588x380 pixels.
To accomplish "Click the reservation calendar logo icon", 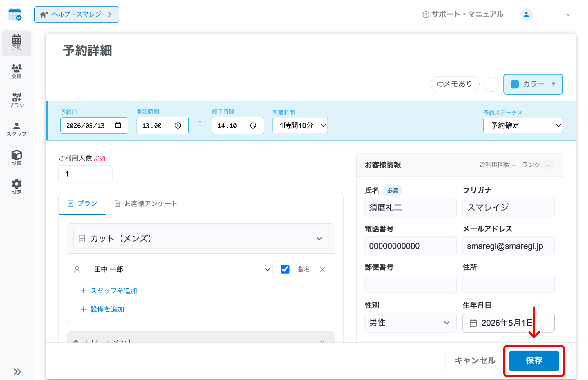I will tap(15, 14).
